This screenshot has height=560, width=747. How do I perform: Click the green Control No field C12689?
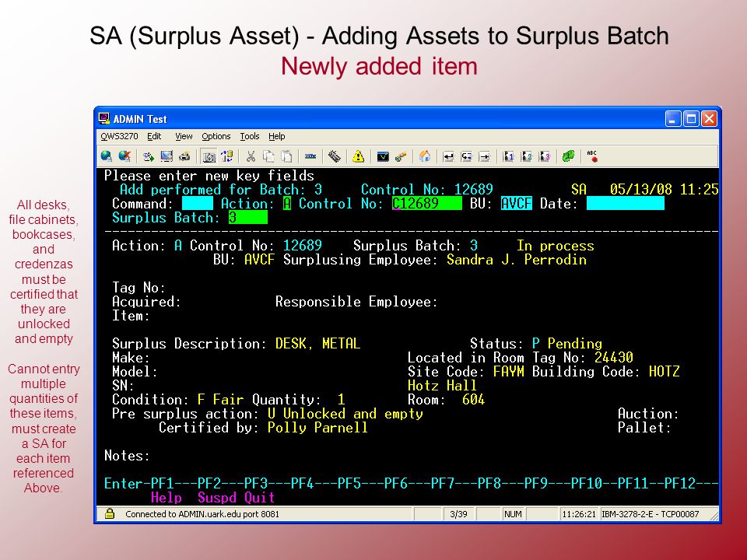click(427, 203)
